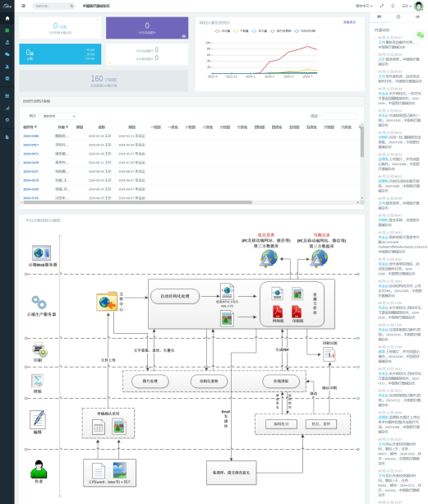Click the green calendar sidebar icon
Image resolution: width=428 pixels, height=504 pixels.
pos(7,30)
